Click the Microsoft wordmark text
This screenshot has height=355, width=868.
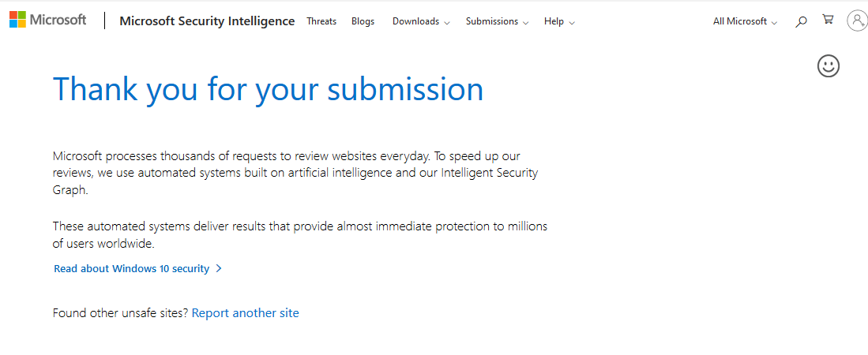point(58,20)
